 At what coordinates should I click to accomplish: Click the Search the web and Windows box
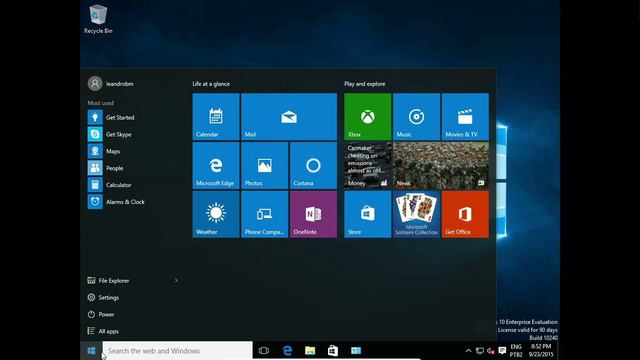click(178, 351)
